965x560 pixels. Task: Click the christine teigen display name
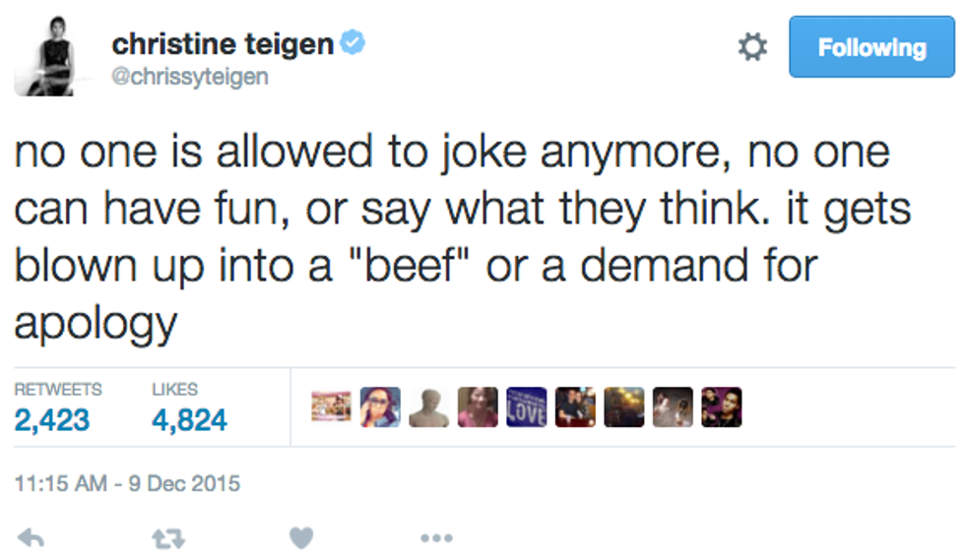(x=222, y=44)
